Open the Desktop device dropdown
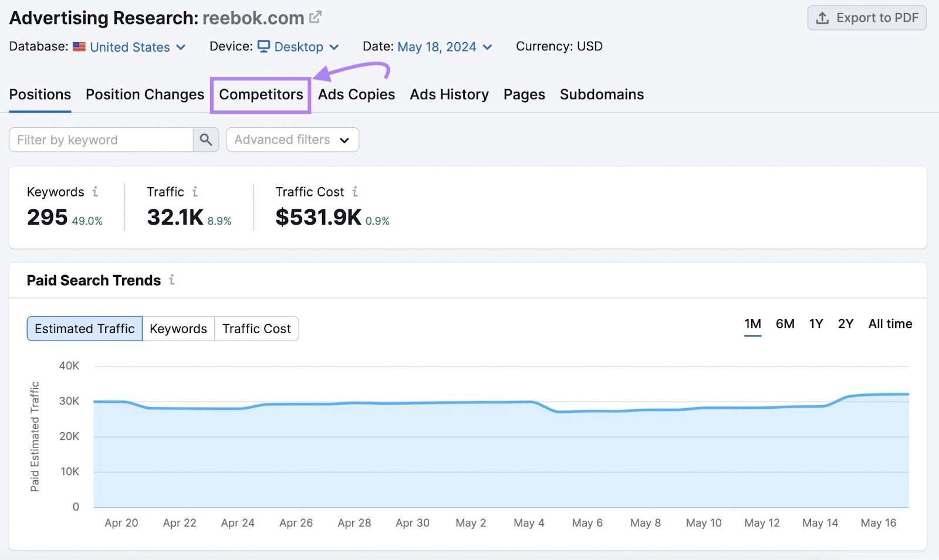The height and width of the screenshot is (560, 939). [x=298, y=47]
